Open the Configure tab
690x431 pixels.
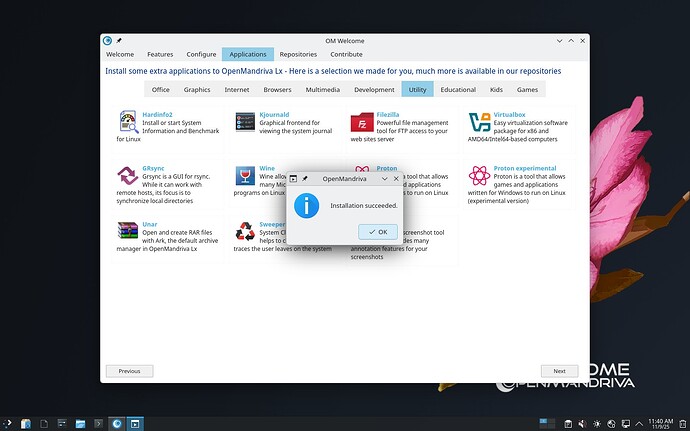tap(201, 54)
